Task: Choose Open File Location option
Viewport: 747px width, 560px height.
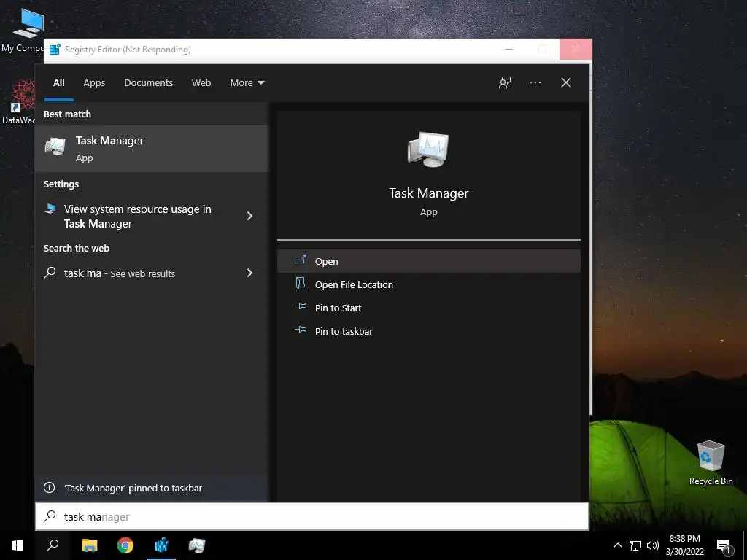Action: (428, 284)
